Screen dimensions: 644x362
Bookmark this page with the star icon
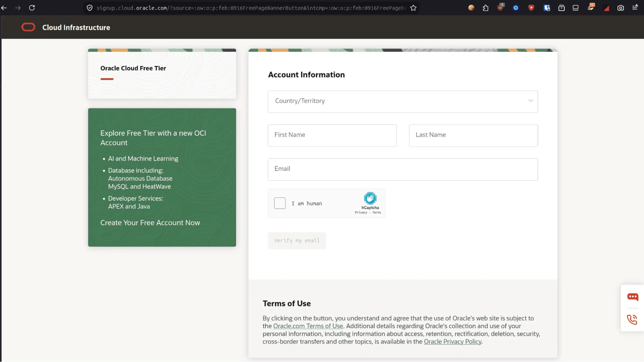[x=413, y=8]
